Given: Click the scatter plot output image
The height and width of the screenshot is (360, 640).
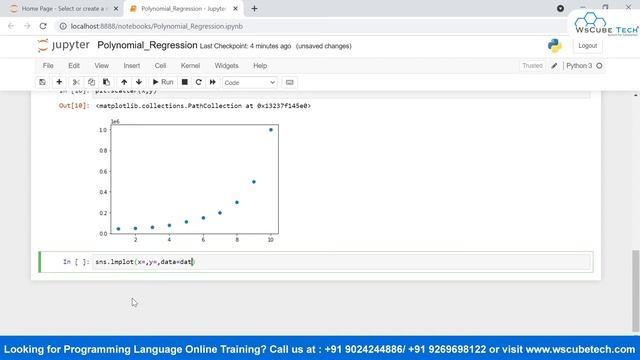Looking at the screenshot, I should pos(189,181).
